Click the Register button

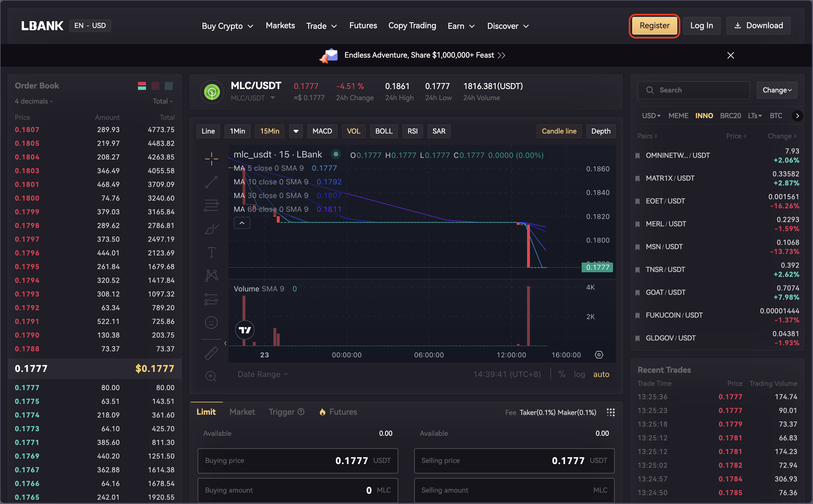(x=654, y=26)
